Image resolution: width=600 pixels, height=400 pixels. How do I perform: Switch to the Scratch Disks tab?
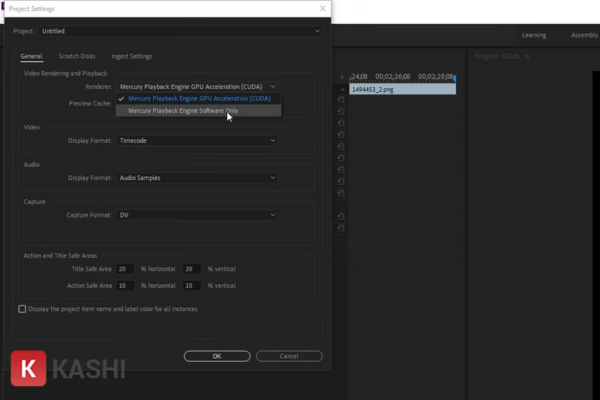77,56
